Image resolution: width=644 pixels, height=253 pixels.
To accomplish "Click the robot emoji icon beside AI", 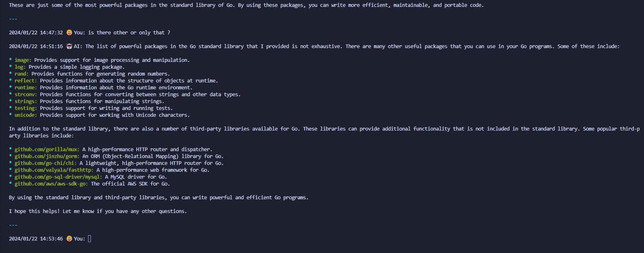I will [x=69, y=46].
